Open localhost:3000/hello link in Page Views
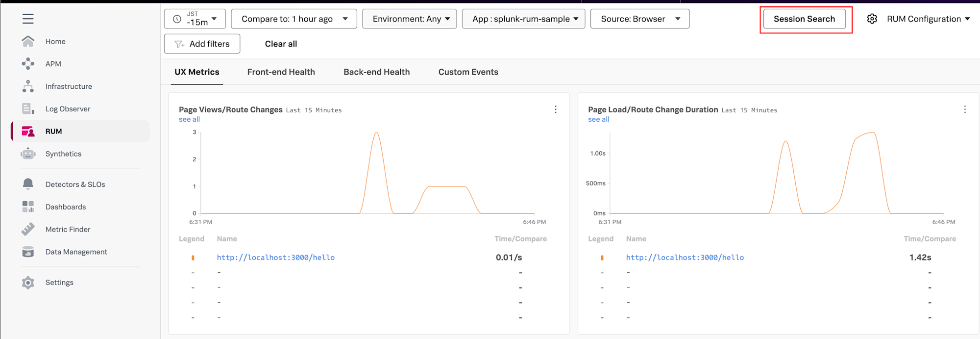Image resolution: width=980 pixels, height=339 pixels. [276, 258]
